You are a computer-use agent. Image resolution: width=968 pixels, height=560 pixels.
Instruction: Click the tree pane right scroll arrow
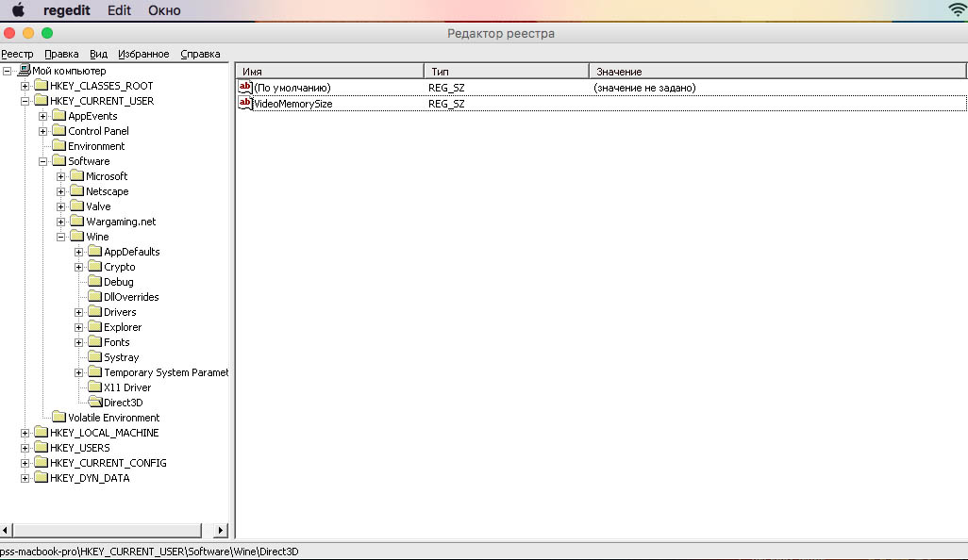point(222,531)
